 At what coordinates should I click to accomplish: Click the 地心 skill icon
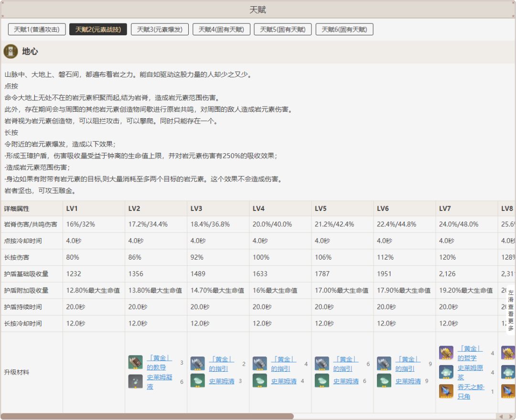pos(11,52)
